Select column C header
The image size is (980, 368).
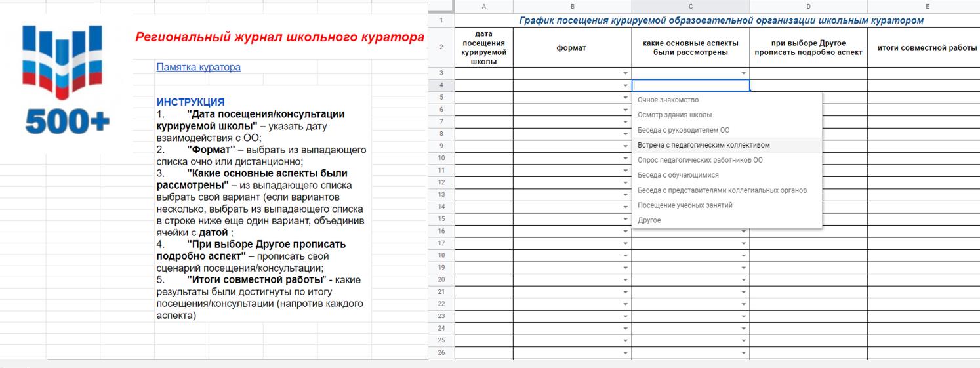[x=691, y=6]
